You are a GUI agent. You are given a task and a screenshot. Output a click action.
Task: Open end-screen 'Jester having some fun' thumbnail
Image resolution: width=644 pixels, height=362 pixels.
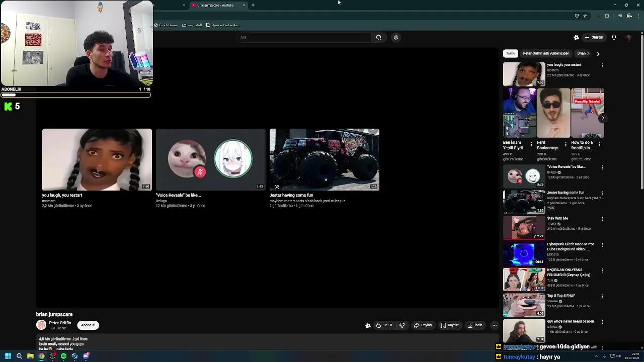click(325, 159)
